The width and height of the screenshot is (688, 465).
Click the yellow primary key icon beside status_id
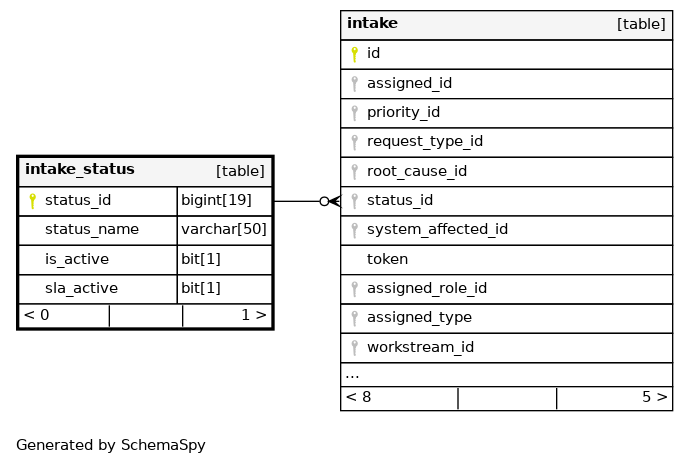(32, 201)
